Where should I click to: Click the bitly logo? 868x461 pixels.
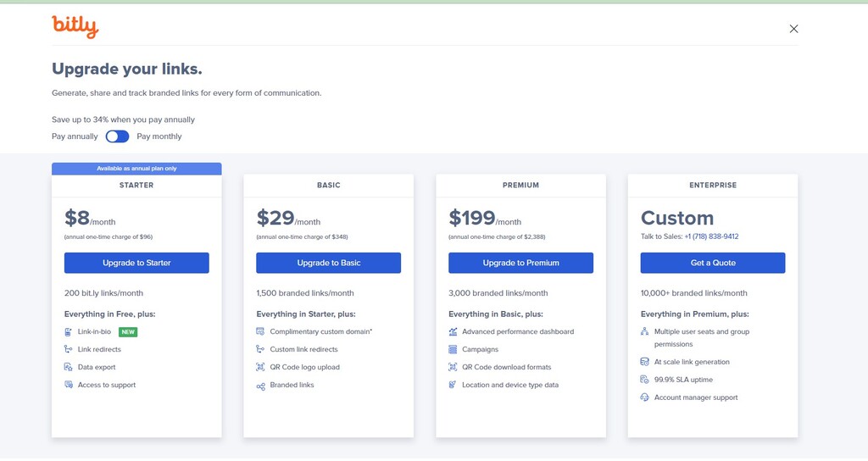[x=75, y=26]
